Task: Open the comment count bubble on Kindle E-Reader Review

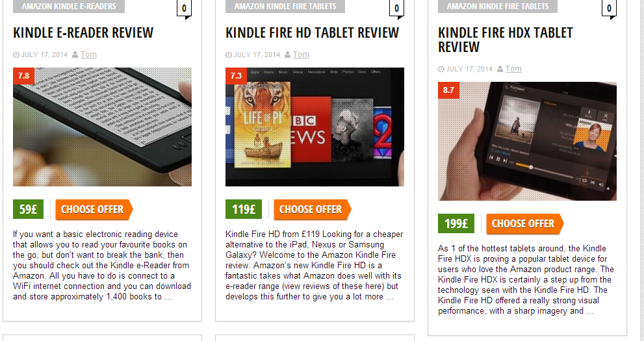Action: (x=184, y=9)
